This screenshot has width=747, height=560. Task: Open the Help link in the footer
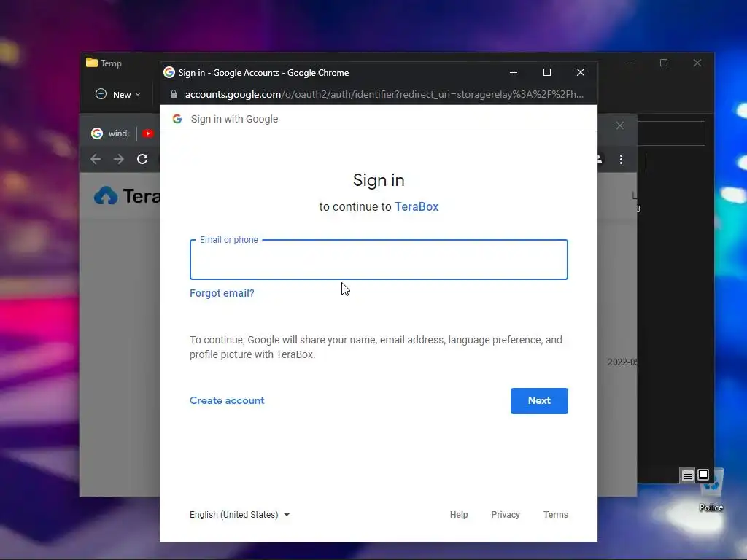(459, 515)
